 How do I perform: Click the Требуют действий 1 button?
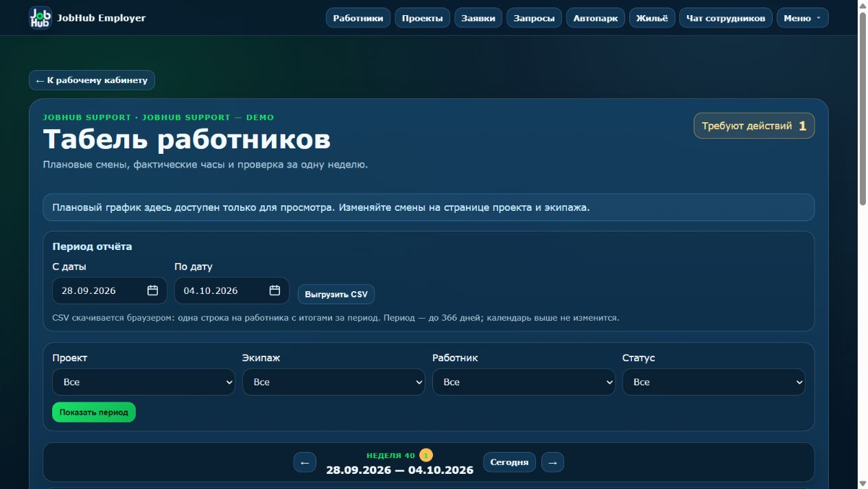point(754,126)
